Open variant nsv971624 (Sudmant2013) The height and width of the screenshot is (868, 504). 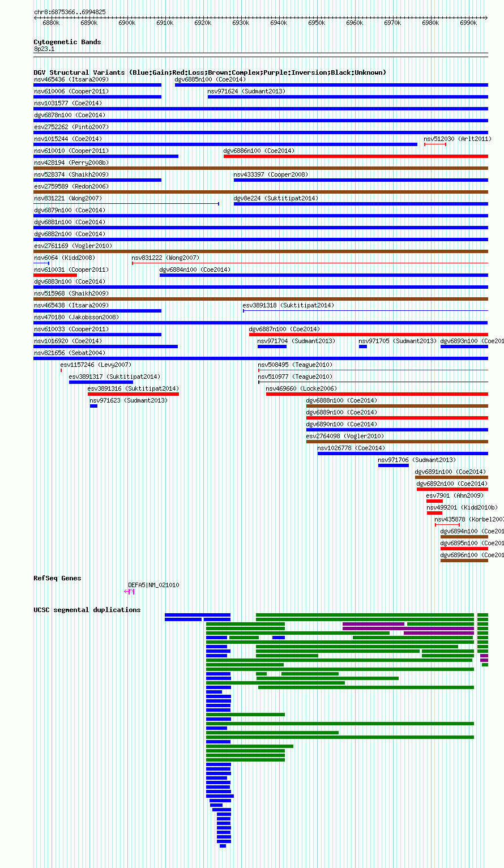[247, 91]
